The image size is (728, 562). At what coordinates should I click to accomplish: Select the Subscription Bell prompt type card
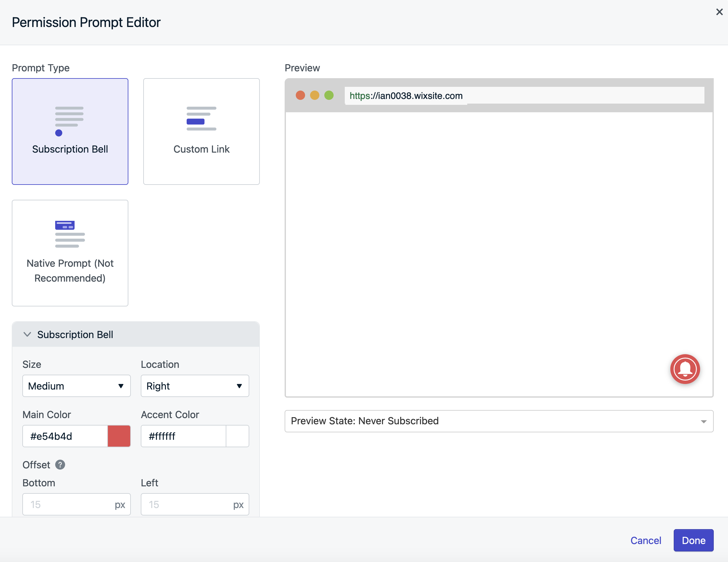[70, 132]
